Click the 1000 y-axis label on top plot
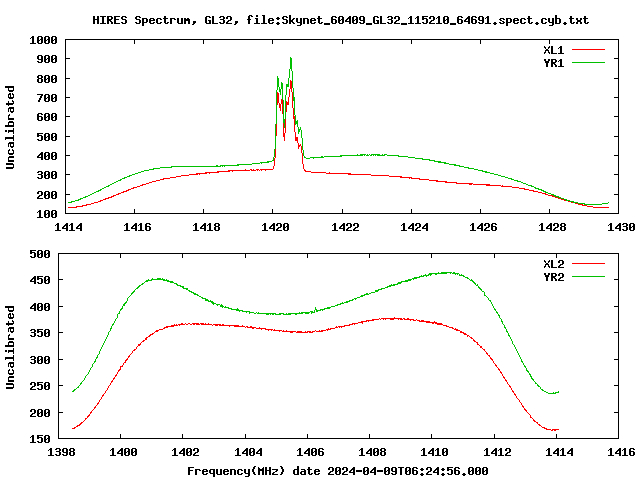The image size is (640, 480). [x=43, y=40]
